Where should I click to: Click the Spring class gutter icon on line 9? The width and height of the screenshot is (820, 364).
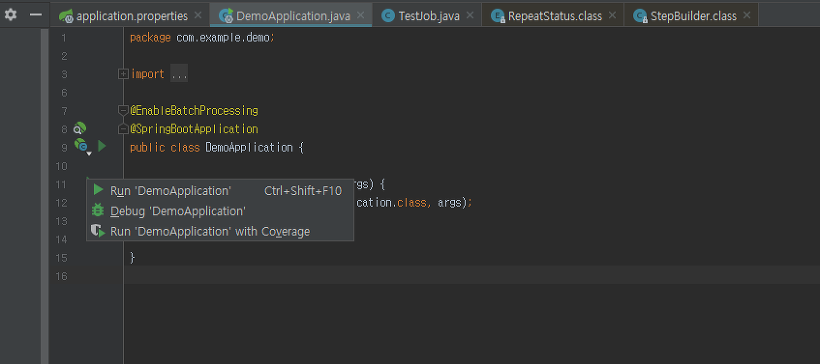click(x=81, y=145)
